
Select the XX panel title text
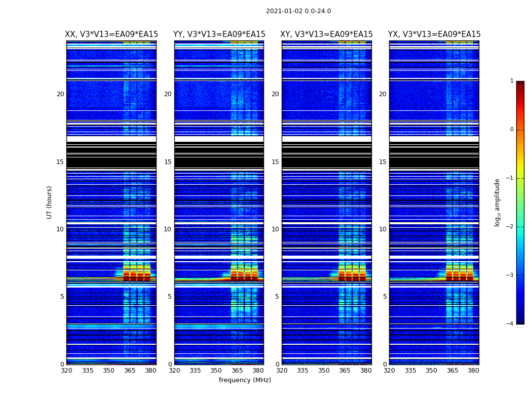(111, 34)
